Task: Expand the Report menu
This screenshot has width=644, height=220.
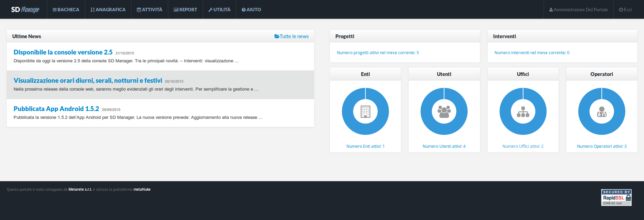Action: click(185, 10)
